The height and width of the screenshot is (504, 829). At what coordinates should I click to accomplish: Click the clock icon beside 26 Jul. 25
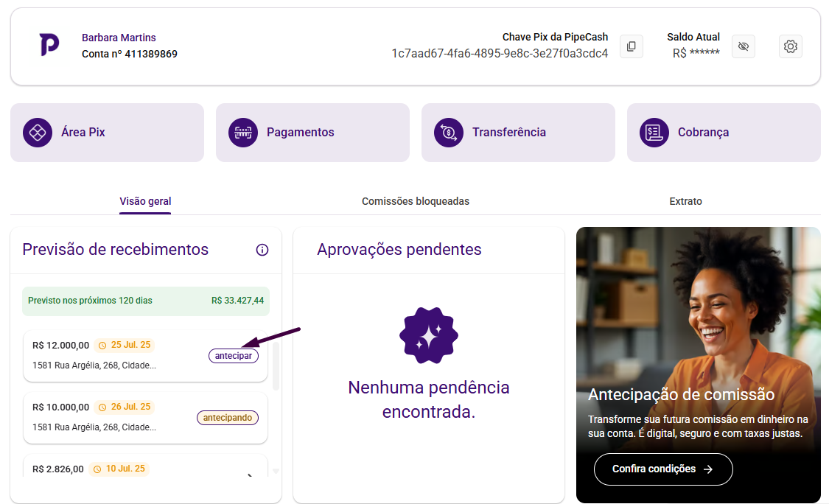[102, 407]
